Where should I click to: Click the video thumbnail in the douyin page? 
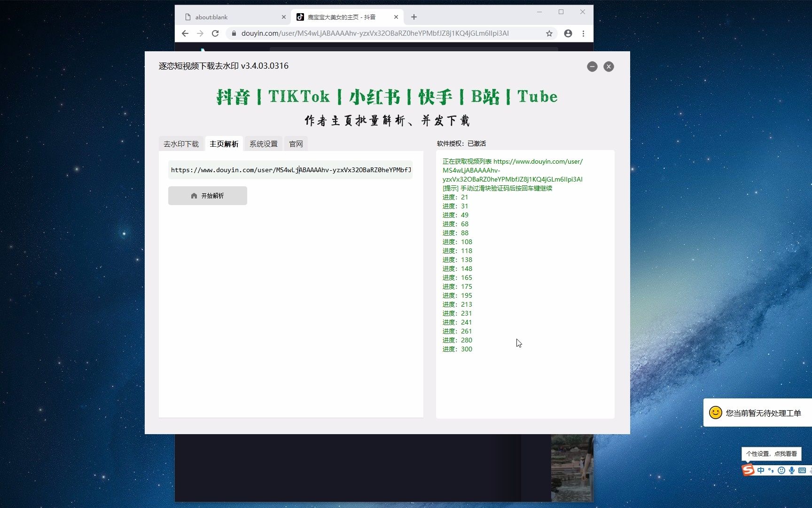572,468
